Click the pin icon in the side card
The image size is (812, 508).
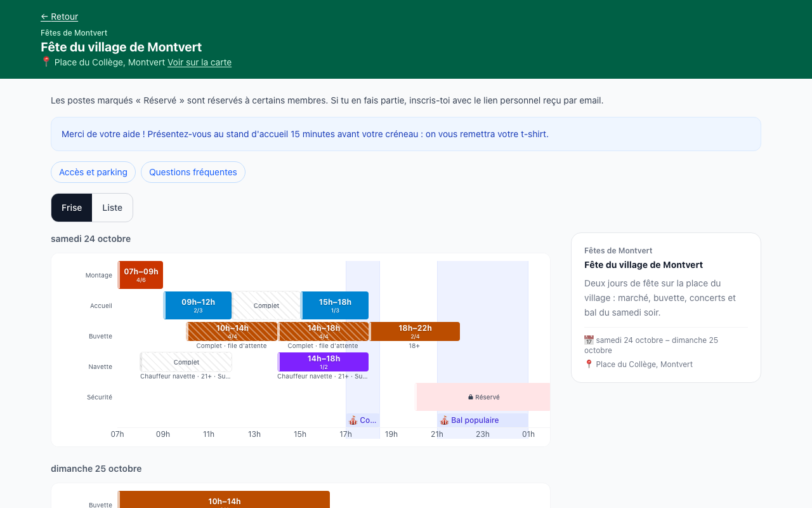[x=589, y=364]
